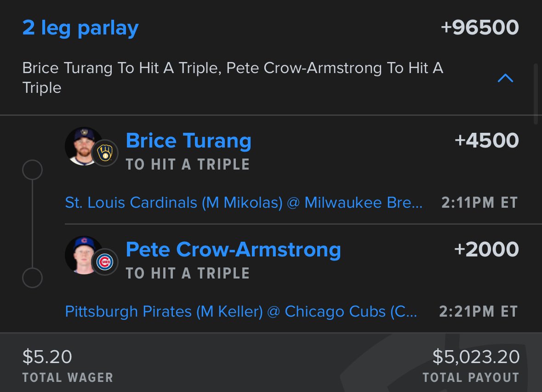Screen dimensions: 542x392
Task: Collapse the parlay details chevron
Action: (x=505, y=79)
